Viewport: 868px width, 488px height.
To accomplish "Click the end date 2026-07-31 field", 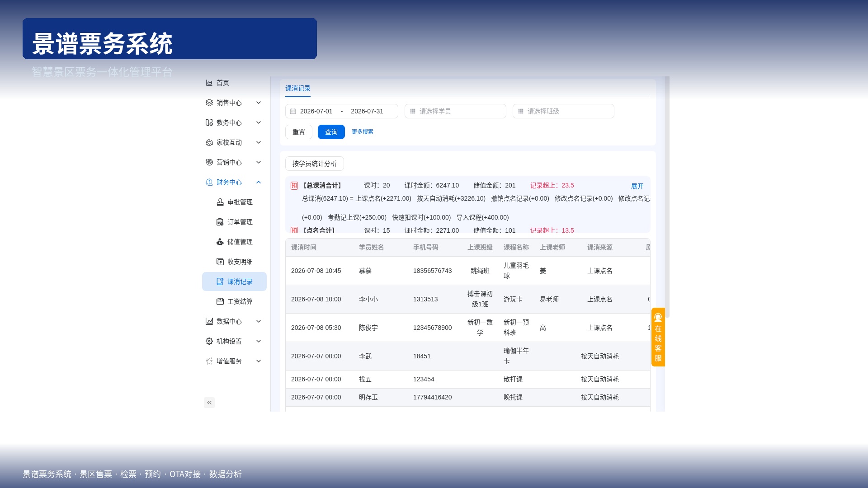I will [367, 111].
